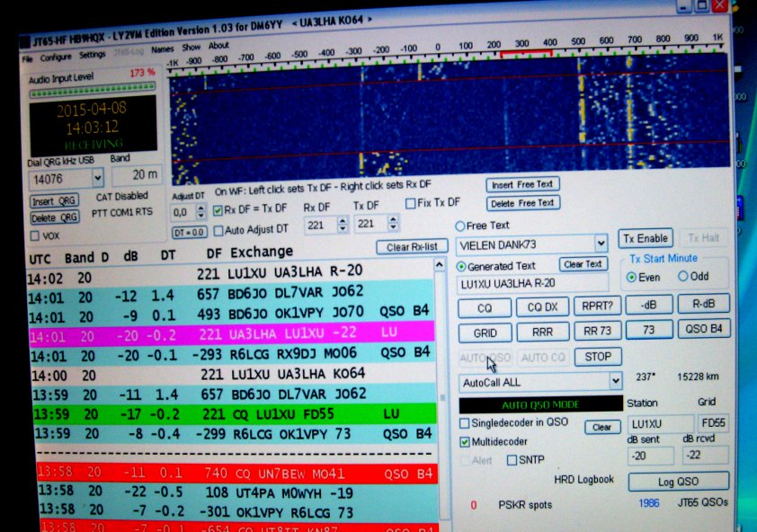Screen dimensions: 757x532
Task: Expand the VIELEN DANK73 free text dropdown
Action: coord(601,244)
